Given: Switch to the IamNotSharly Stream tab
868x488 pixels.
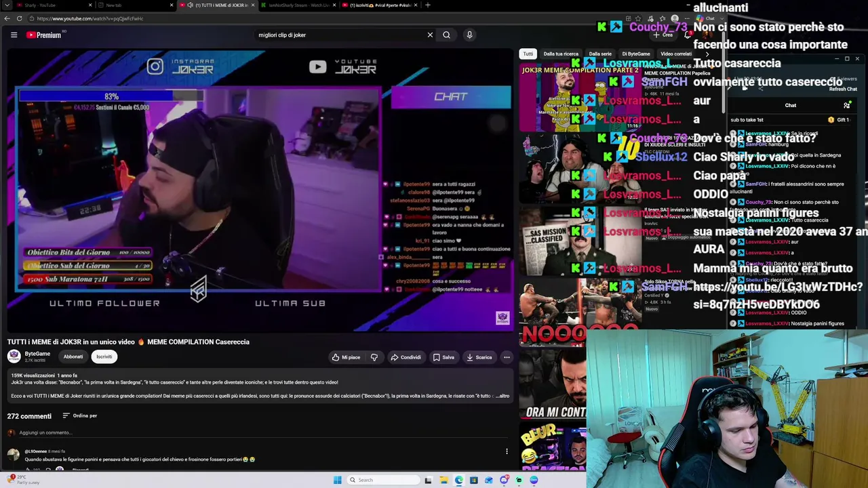Looking at the screenshot, I should (298, 5).
